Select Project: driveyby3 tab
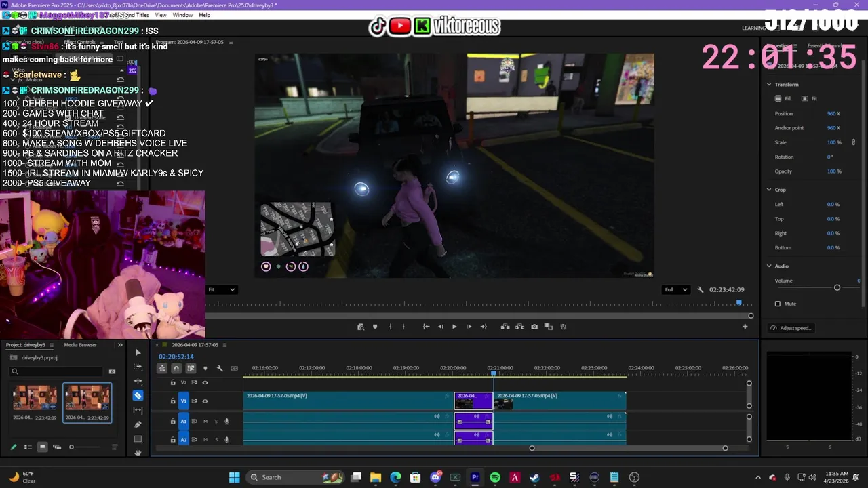Viewport: 868px width, 488px height. coord(26,345)
